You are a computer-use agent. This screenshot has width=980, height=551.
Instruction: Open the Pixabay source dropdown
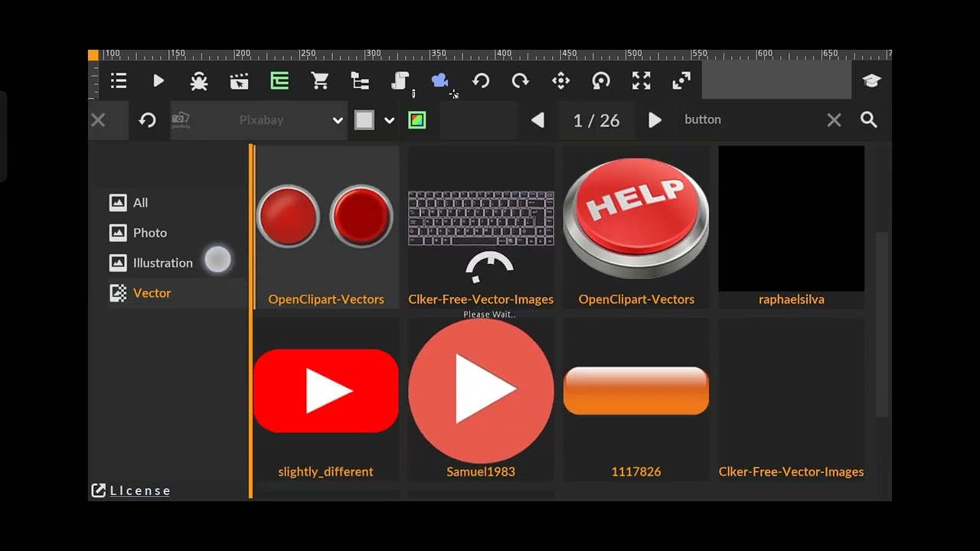pos(258,120)
